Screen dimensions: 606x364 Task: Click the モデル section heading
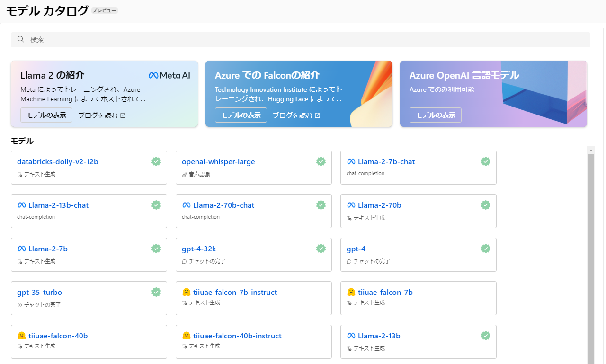pyautogui.click(x=22, y=141)
